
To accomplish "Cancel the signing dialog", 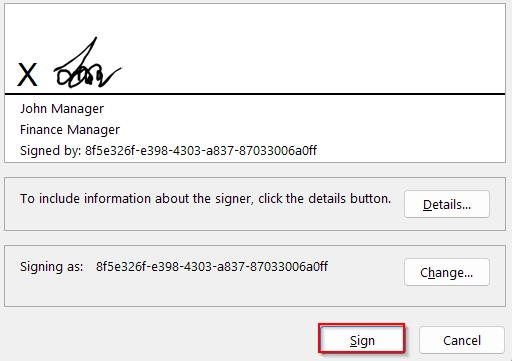I will pos(462,340).
